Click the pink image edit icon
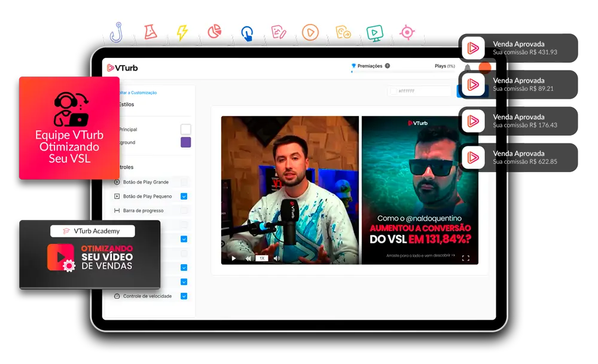The width and height of the screenshot is (598, 364). (279, 32)
